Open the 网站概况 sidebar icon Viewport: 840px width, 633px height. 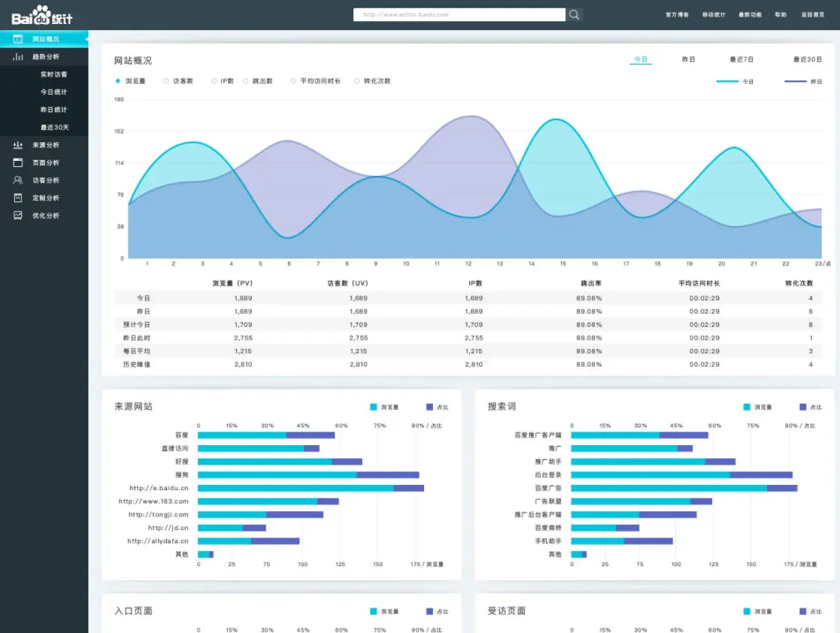coord(18,38)
